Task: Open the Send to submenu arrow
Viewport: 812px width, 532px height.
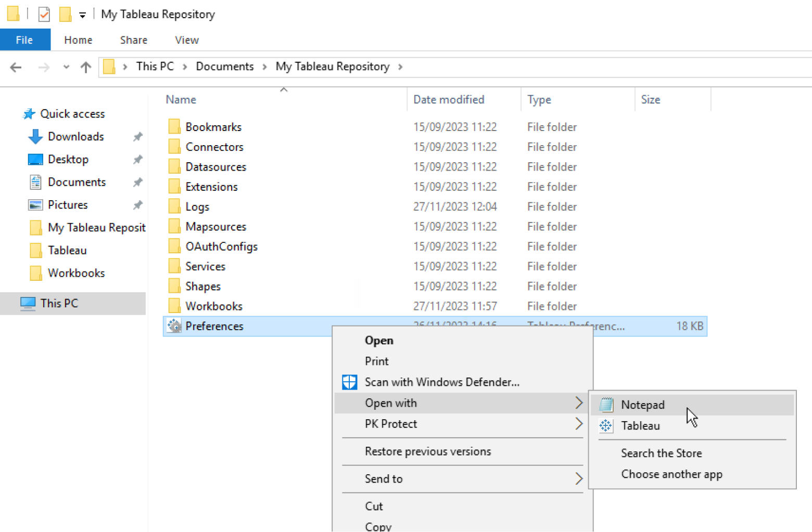Action: 579,479
